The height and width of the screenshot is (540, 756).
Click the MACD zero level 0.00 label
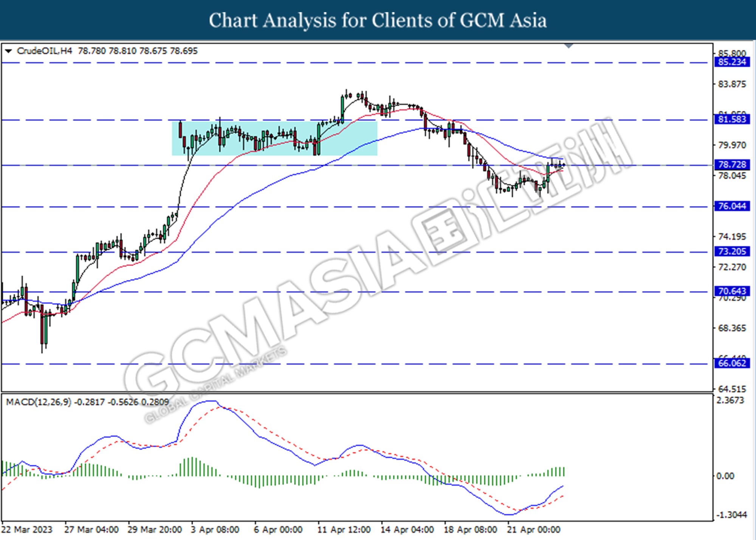click(725, 476)
